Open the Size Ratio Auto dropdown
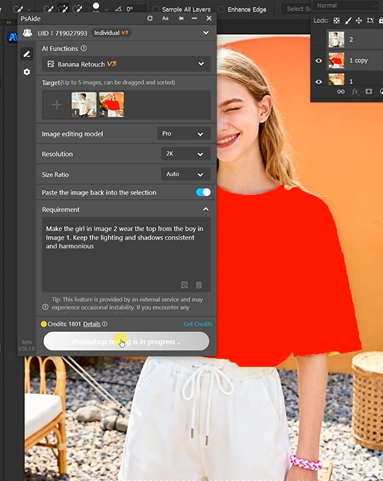The width and height of the screenshot is (383, 481). [186, 174]
